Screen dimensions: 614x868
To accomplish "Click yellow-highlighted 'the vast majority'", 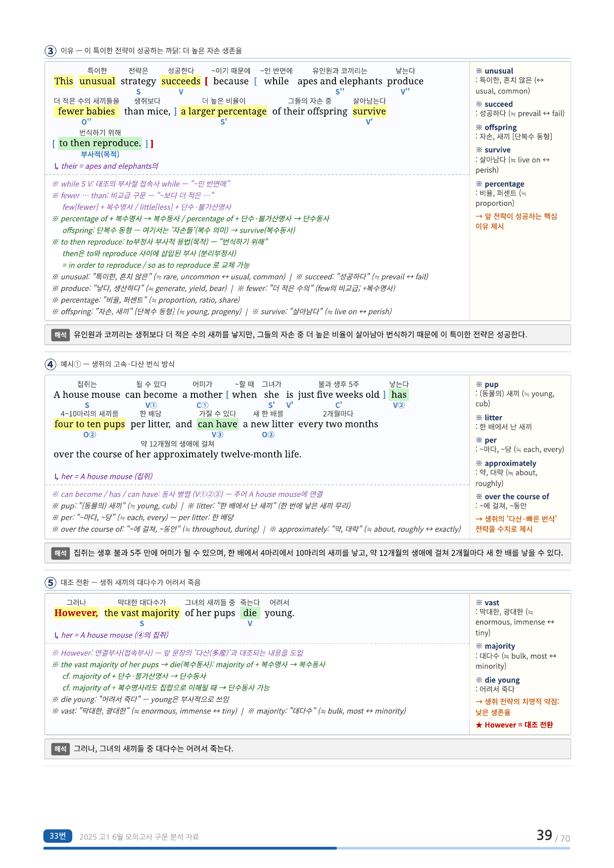I will point(142,613).
